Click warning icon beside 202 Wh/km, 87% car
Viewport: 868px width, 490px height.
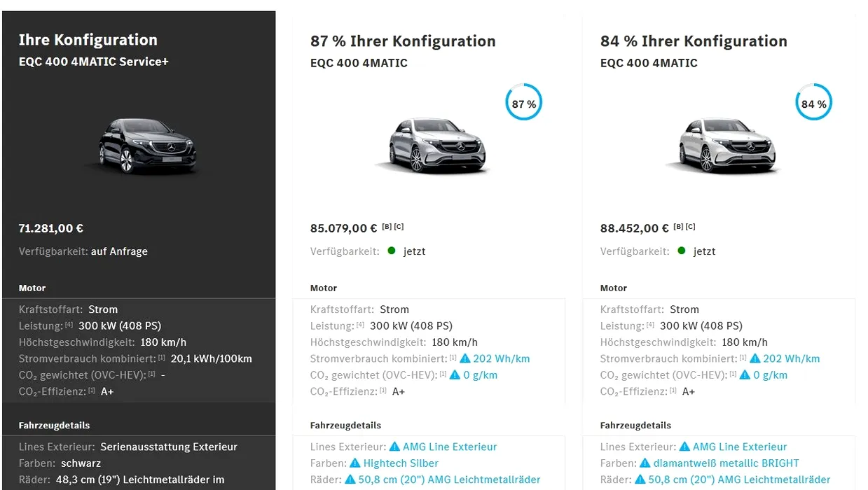point(465,358)
